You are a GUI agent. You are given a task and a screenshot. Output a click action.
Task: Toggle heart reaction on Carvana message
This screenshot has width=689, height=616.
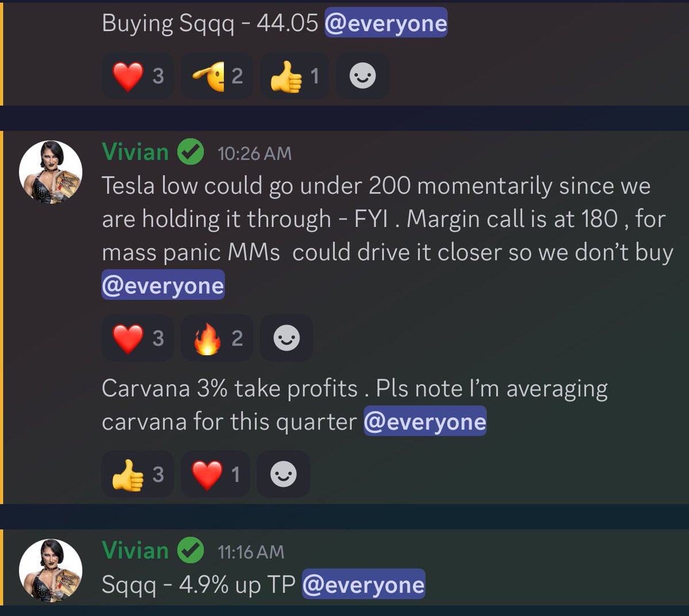pos(215,474)
